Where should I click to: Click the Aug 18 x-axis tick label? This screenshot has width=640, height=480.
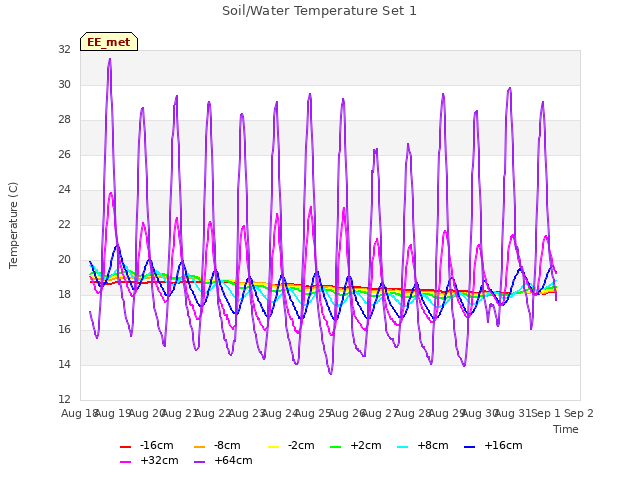pyautogui.click(x=80, y=413)
